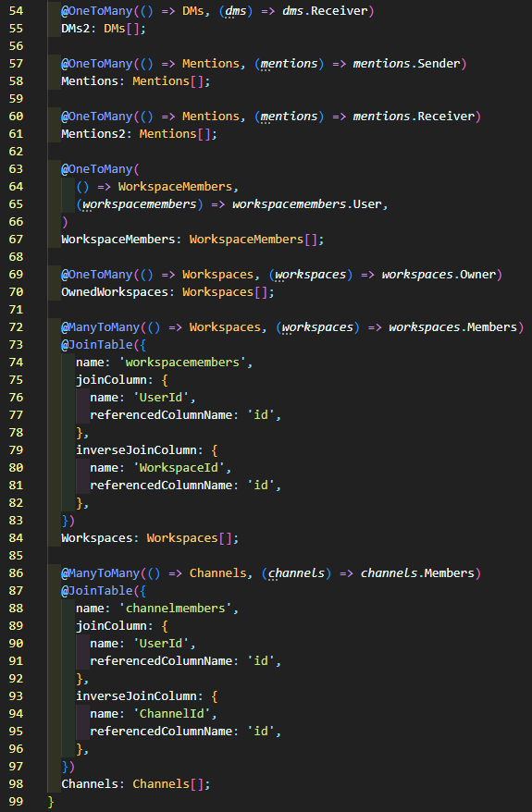Click @JoinTable decorator on line 87
The image size is (532, 812).
click(x=97, y=591)
